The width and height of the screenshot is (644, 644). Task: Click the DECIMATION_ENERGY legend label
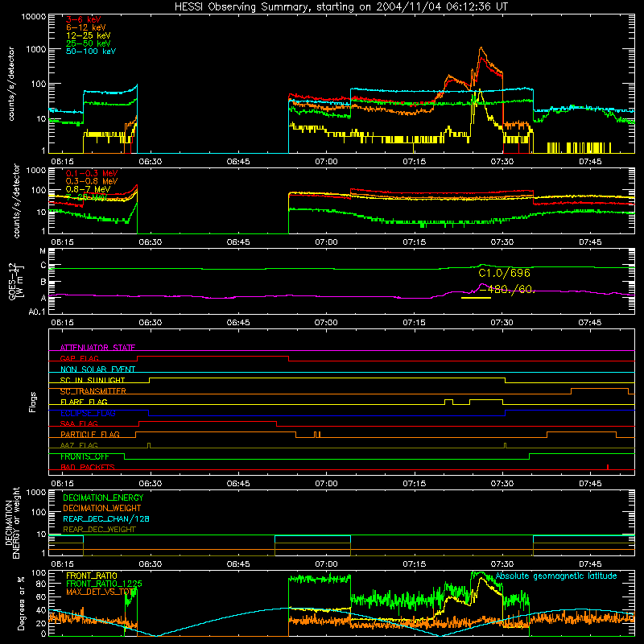pos(103,497)
